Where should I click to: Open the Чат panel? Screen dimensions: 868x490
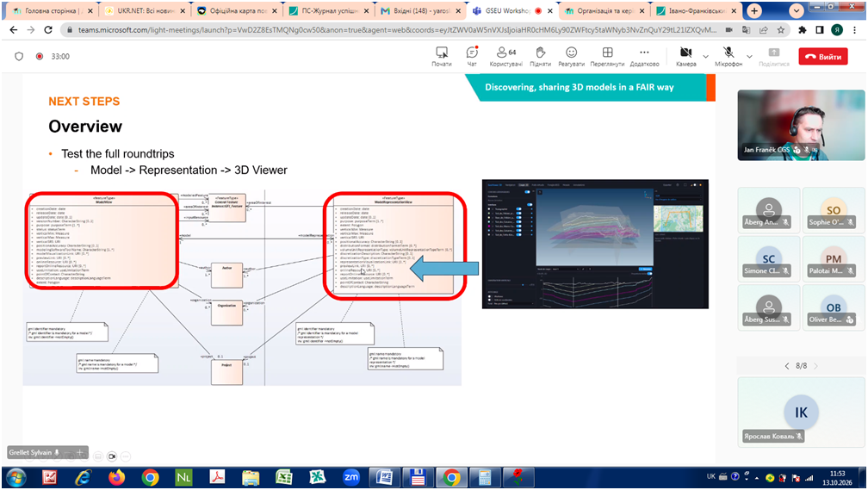472,57
